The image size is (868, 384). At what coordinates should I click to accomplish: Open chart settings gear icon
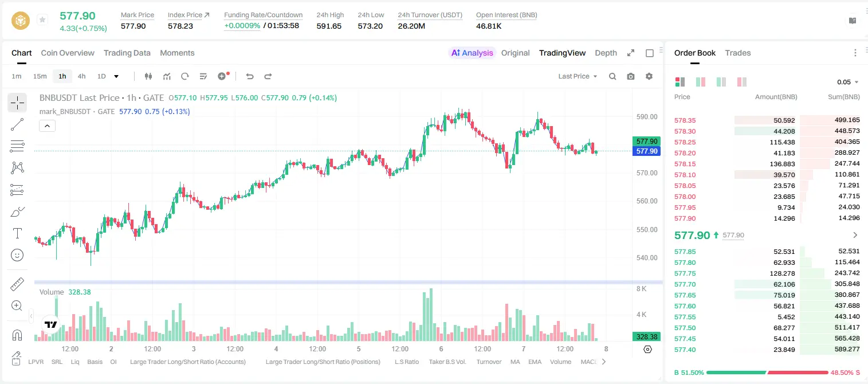tap(649, 76)
